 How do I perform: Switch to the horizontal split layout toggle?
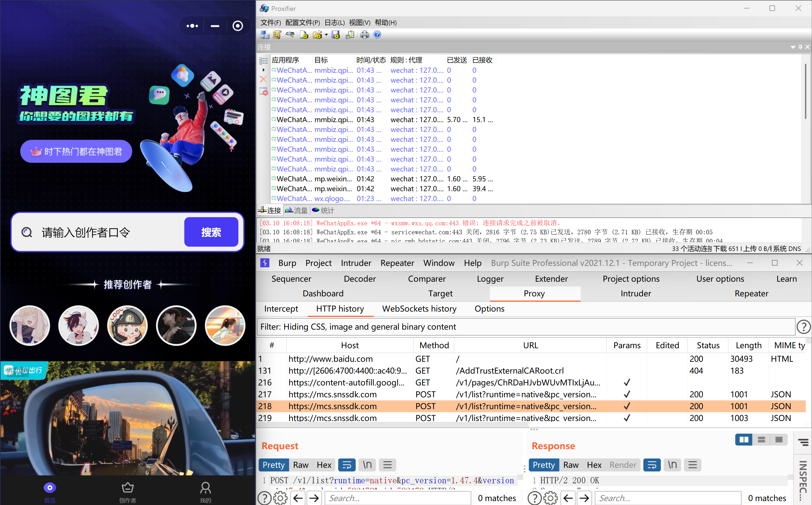click(761, 440)
